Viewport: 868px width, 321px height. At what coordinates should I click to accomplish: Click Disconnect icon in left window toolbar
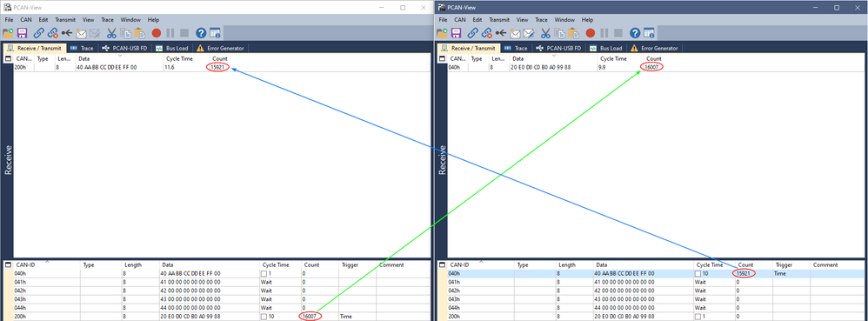point(53,33)
